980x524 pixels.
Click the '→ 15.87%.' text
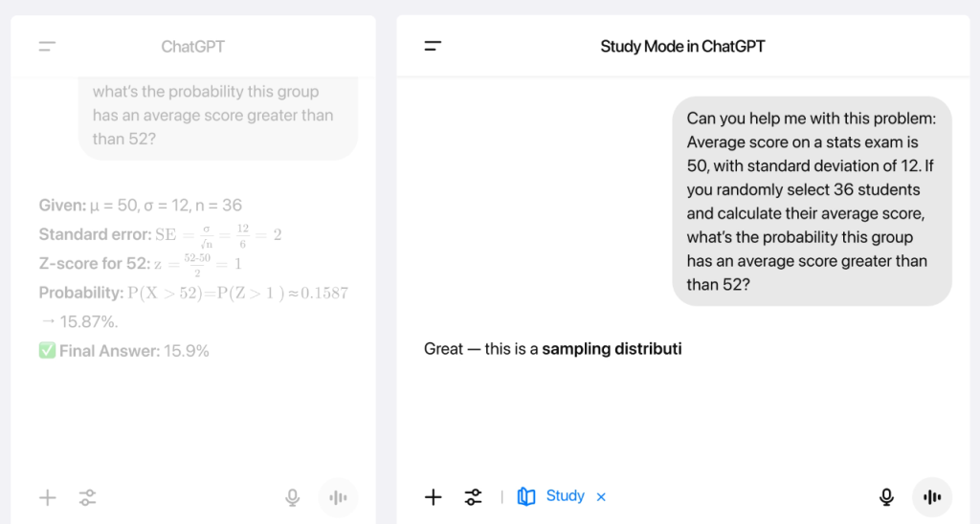pos(78,321)
